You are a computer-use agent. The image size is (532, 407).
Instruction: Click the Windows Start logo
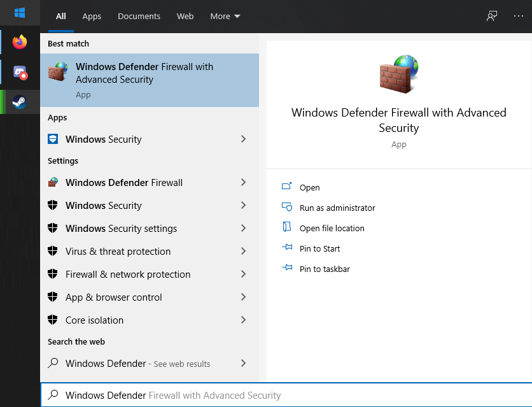click(20, 13)
